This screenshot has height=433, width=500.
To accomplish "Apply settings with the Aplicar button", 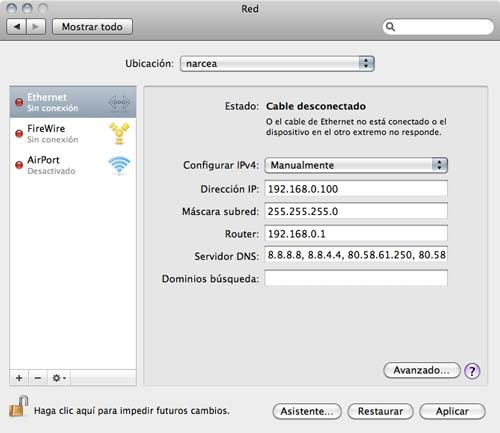I will (452, 411).
